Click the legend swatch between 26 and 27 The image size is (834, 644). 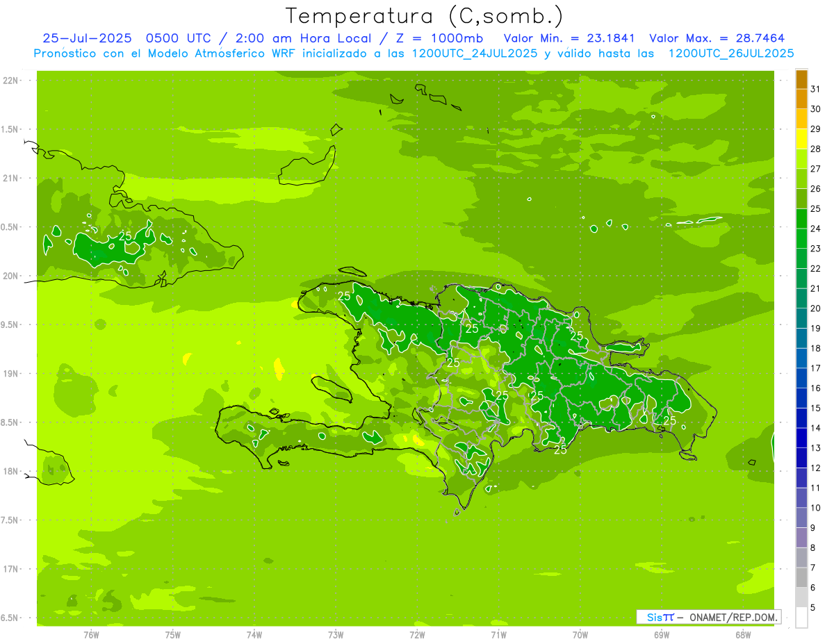coord(801,179)
